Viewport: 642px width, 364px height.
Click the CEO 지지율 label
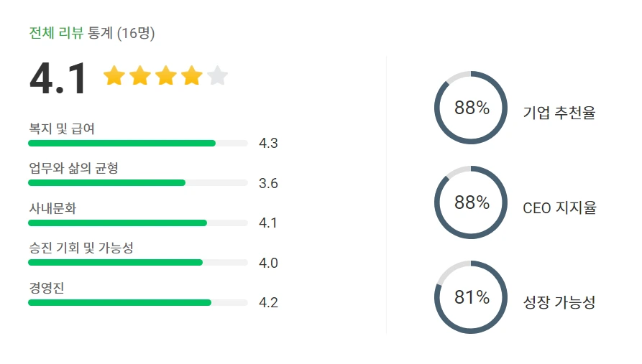point(560,207)
